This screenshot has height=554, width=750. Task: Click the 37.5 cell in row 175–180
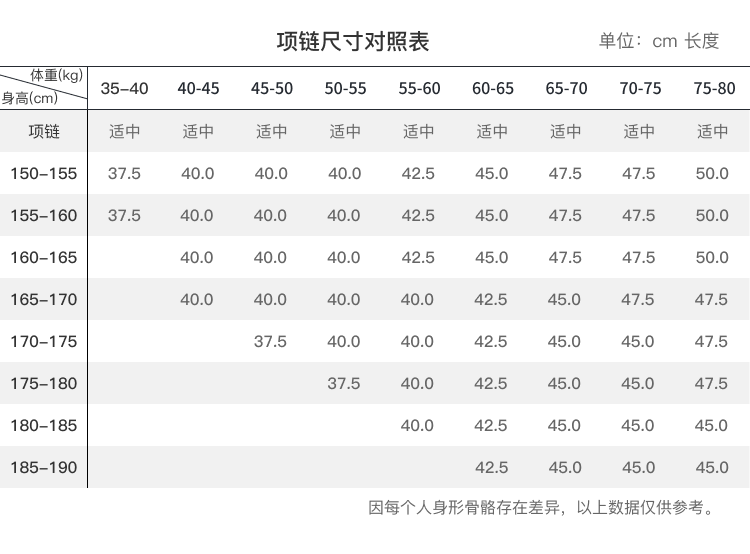344,384
